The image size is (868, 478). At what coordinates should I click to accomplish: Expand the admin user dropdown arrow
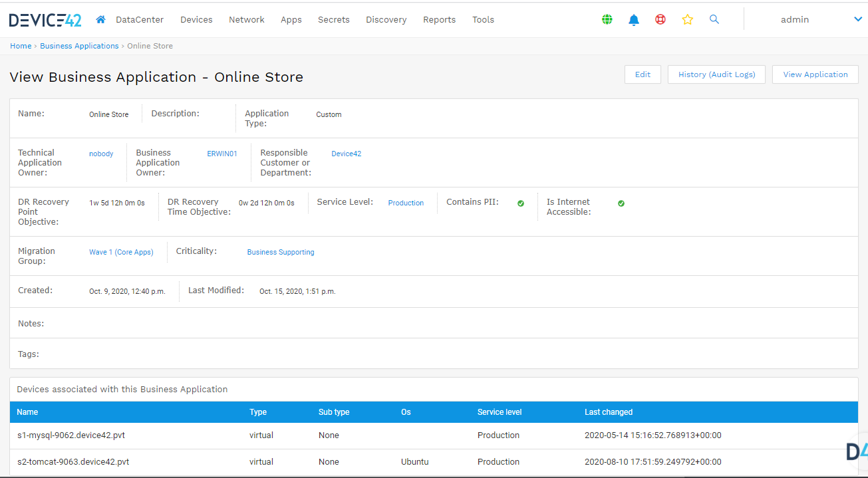(858, 20)
